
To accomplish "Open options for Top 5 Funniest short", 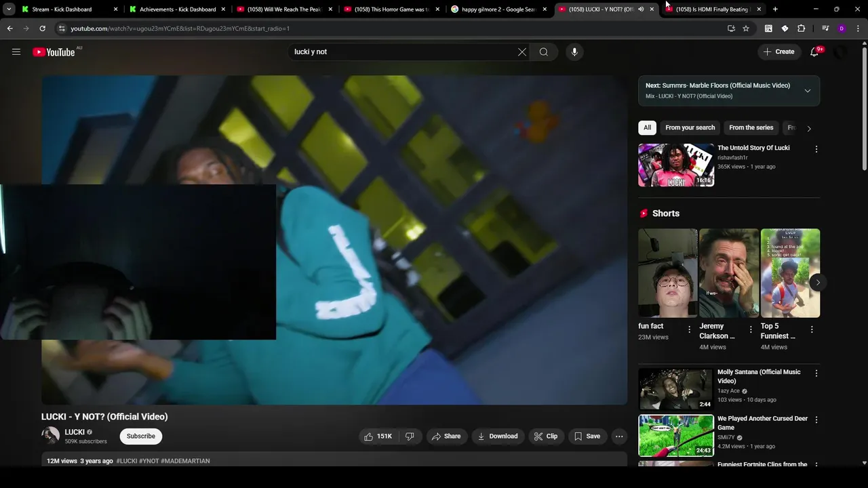I will click(812, 329).
